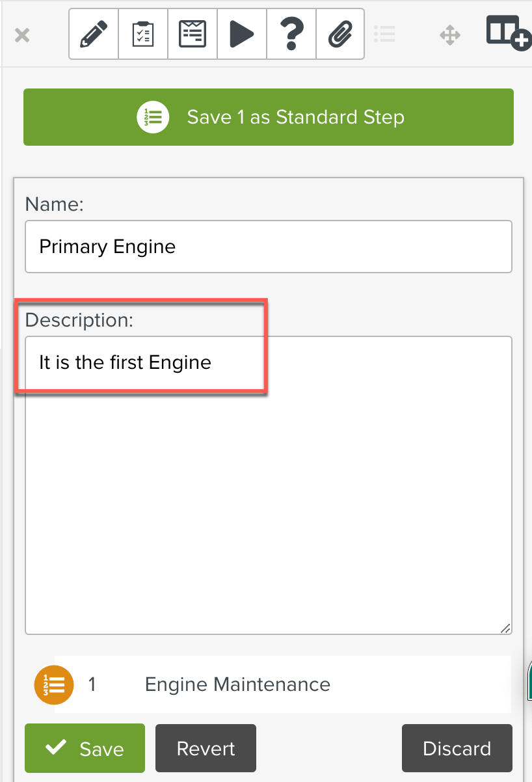
Task: Open the checklist clipboard panel
Action: pos(142,34)
